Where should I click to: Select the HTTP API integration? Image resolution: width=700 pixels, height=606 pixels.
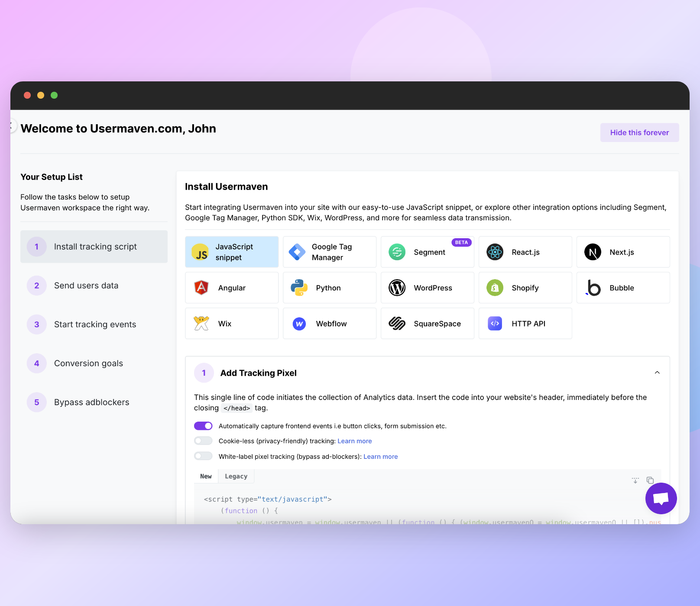click(525, 323)
